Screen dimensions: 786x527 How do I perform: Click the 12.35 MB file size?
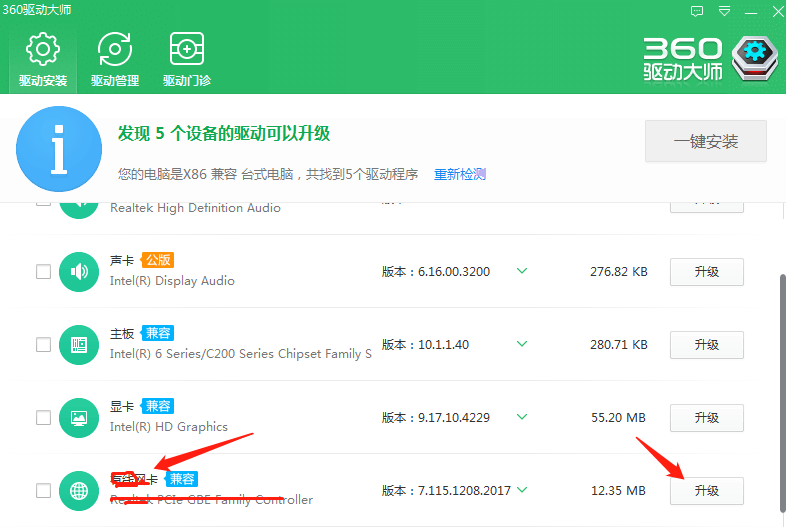[x=618, y=491]
